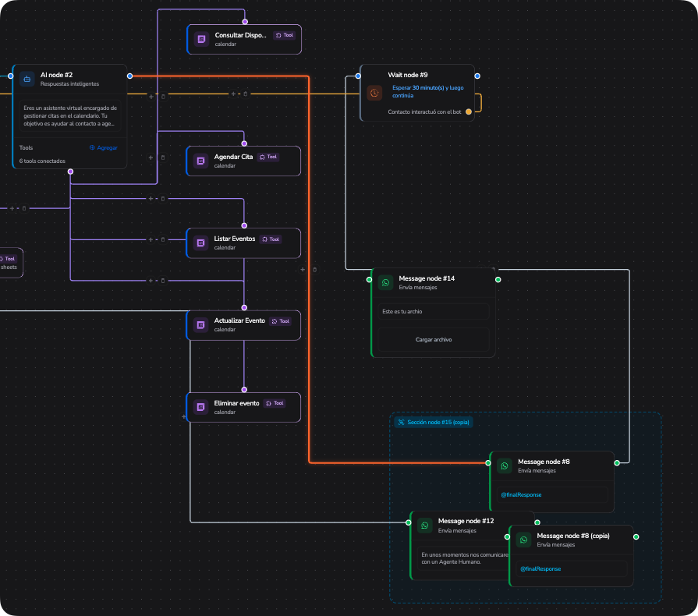Click the plus icon on edge left of Message node #14
Image resolution: width=698 pixels, height=616 pixels.
click(303, 270)
